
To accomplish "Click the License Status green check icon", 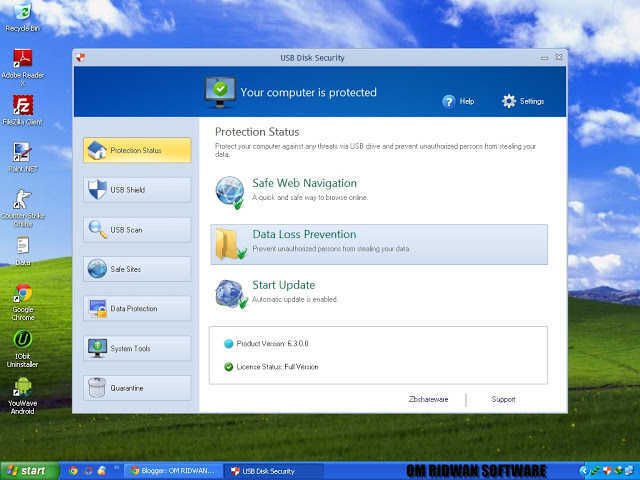I will (229, 367).
